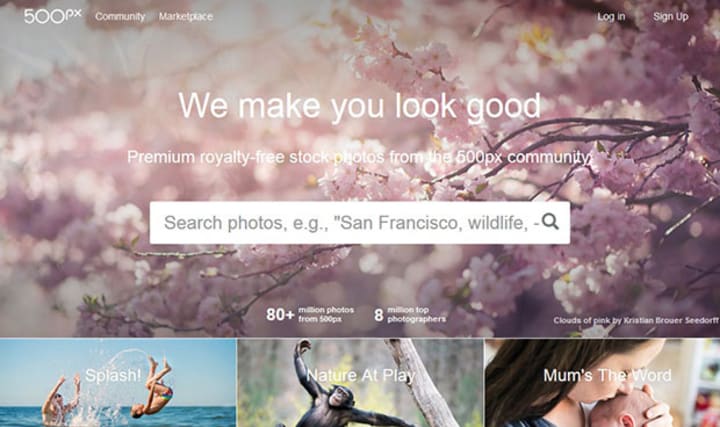The image size is (720, 427).
Task: Click the 'We make you look good' headline
Action: coord(360,106)
